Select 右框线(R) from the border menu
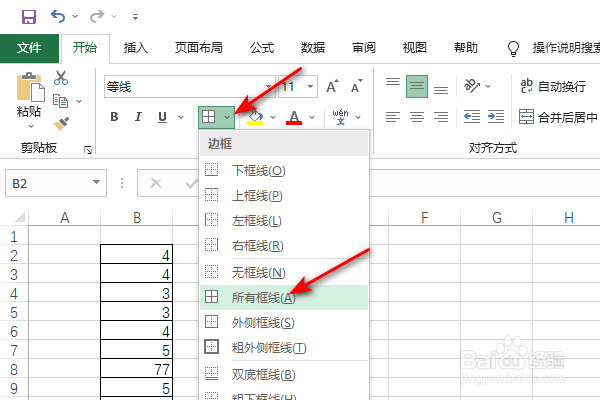This screenshot has height=400, width=600. click(284, 245)
